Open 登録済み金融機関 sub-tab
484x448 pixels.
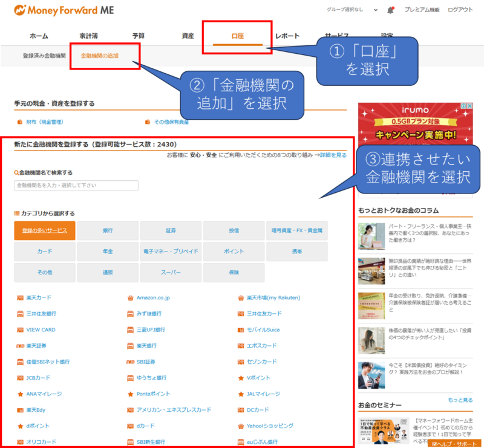(44, 56)
